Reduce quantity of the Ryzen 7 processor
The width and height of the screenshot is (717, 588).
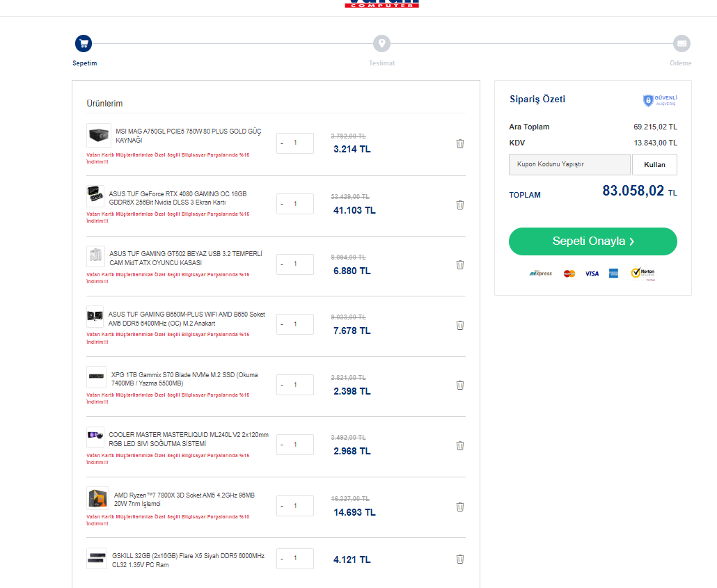point(282,507)
